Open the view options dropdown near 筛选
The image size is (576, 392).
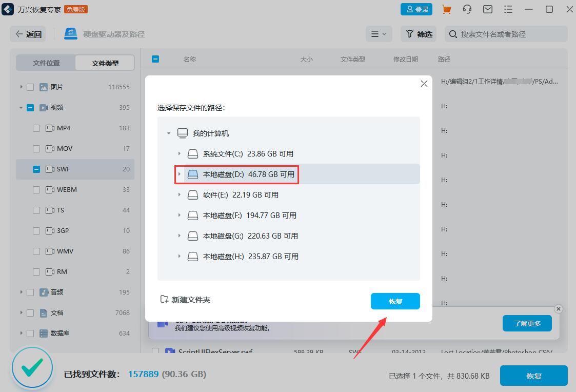[379, 34]
